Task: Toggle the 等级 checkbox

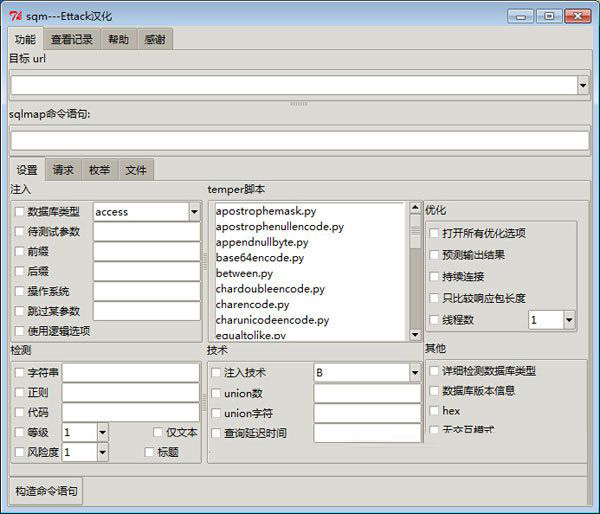Action: pos(19,432)
